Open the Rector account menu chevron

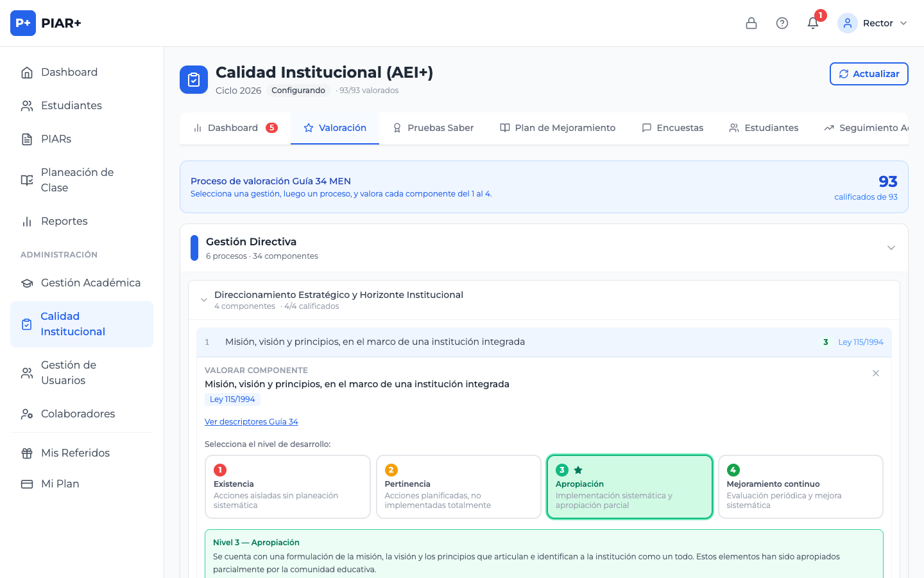(903, 23)
